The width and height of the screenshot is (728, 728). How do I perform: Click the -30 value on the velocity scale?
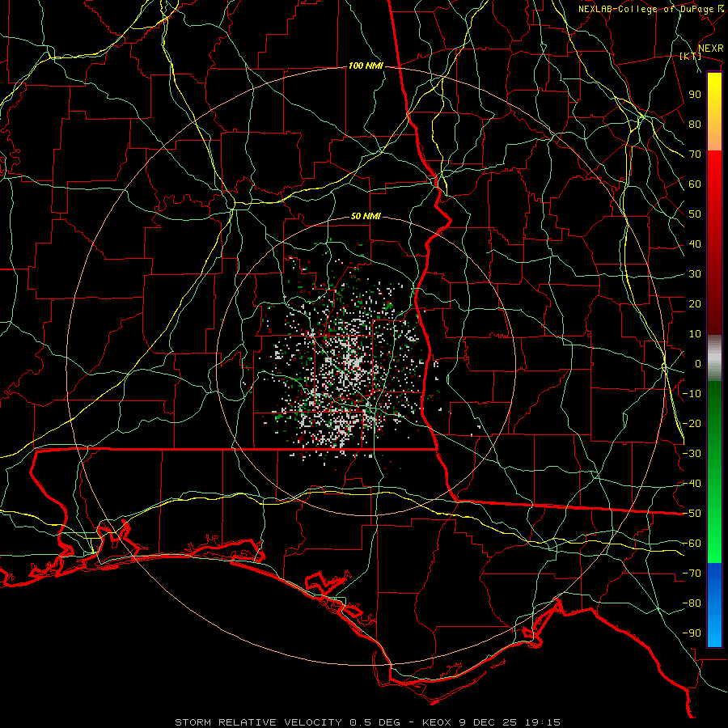tap(692, 454)
